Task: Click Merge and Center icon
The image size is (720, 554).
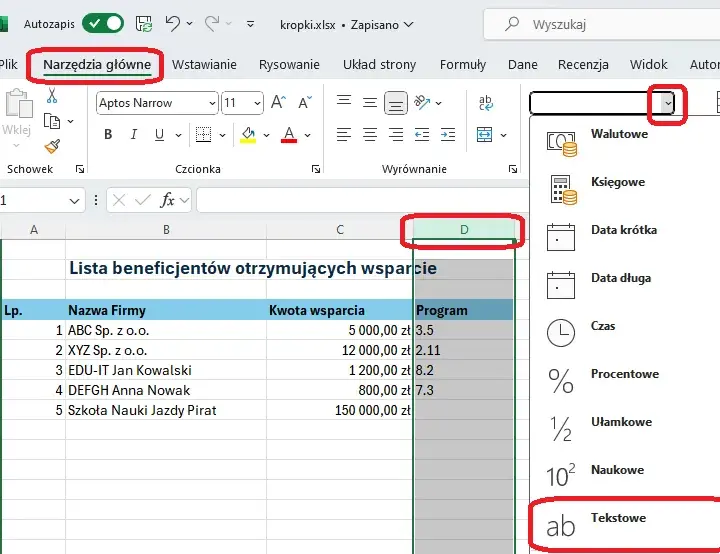Action: pyautogui.click(x=484, y=135)
